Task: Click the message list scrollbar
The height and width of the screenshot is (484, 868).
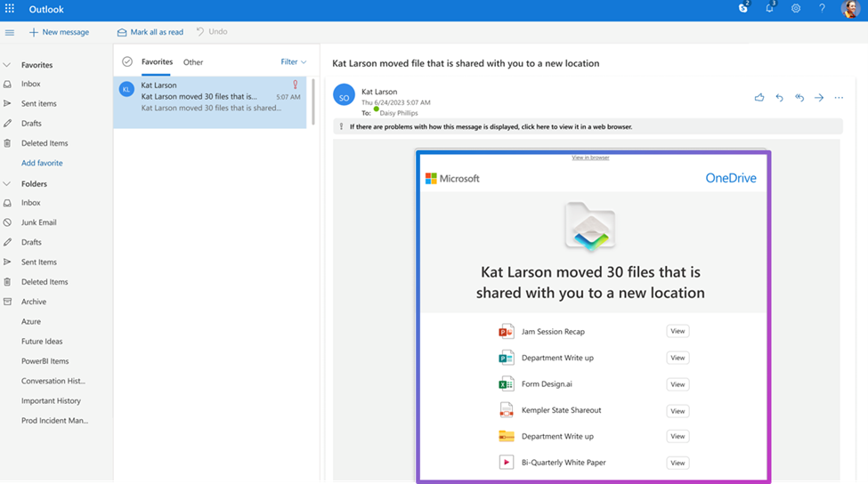Action: point(313,102)
